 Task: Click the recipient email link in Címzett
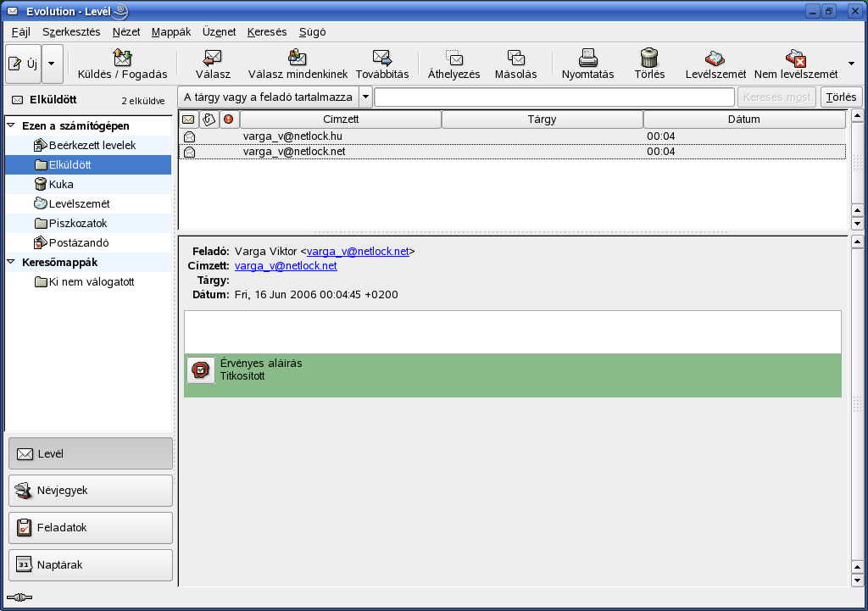tap(286, 265)
